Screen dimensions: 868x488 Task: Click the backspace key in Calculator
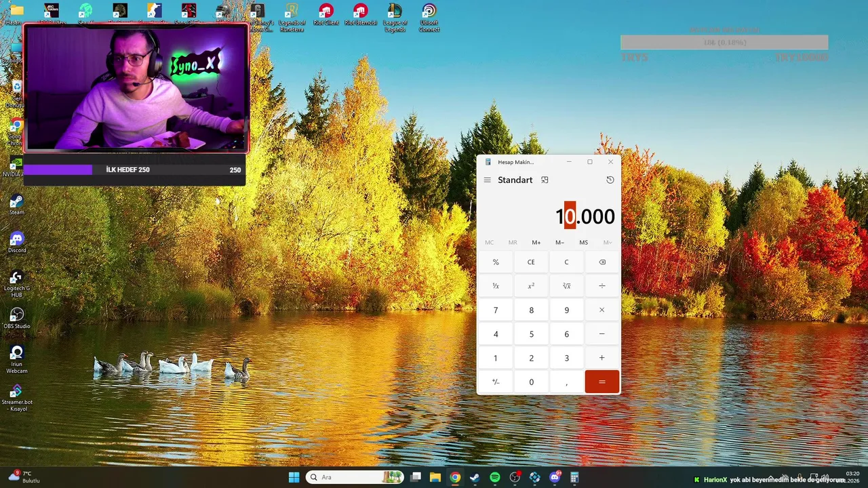601,262
